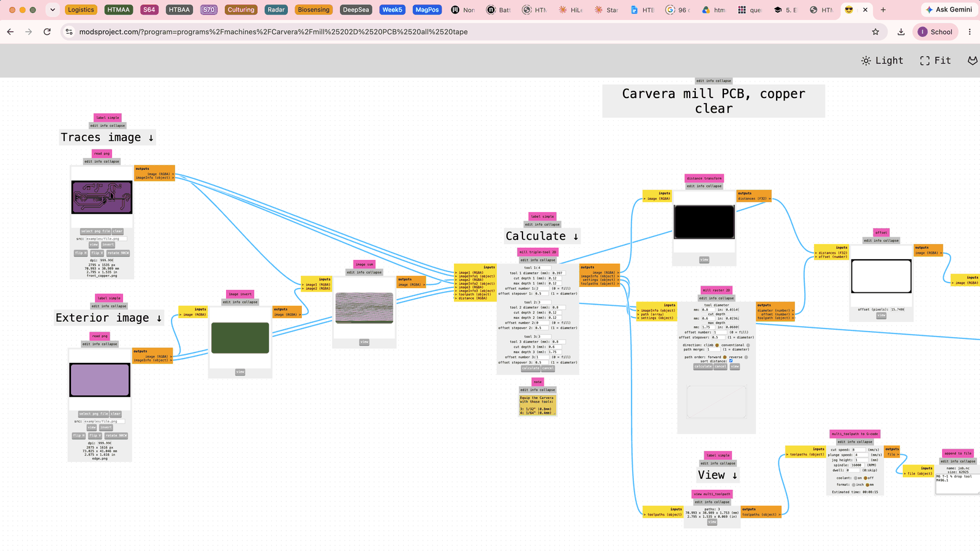Image resolution: width=980 pixels, height=551 pixels.
Task: Click invert under the exterior image
Action: point(106,427)
